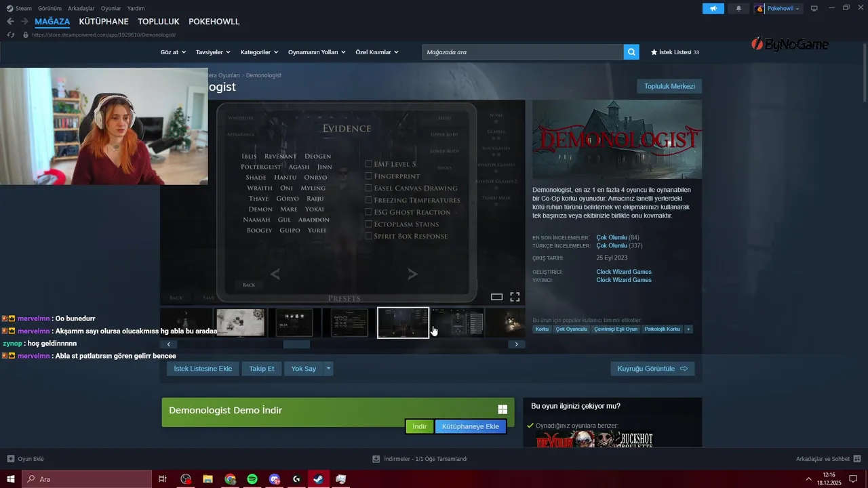Select the Korku tag
Screen dimensions: 868x488
[x=542, y=329]
